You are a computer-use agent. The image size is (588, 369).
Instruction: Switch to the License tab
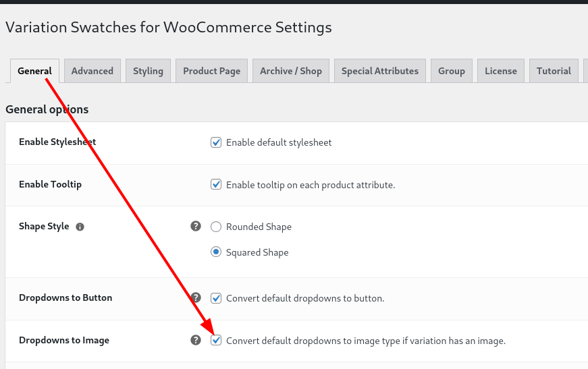[501, 71]
